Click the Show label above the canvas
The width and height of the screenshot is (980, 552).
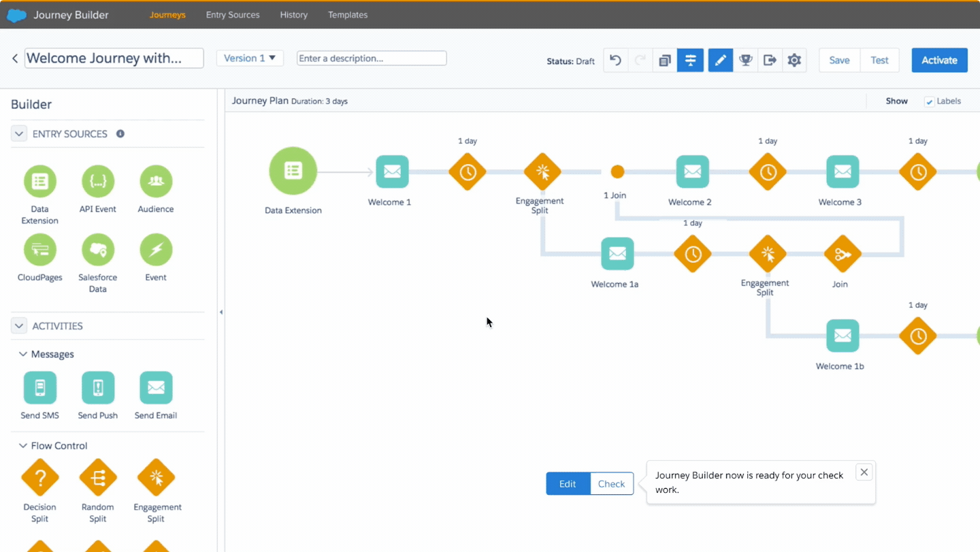click(x=897, y=101)
